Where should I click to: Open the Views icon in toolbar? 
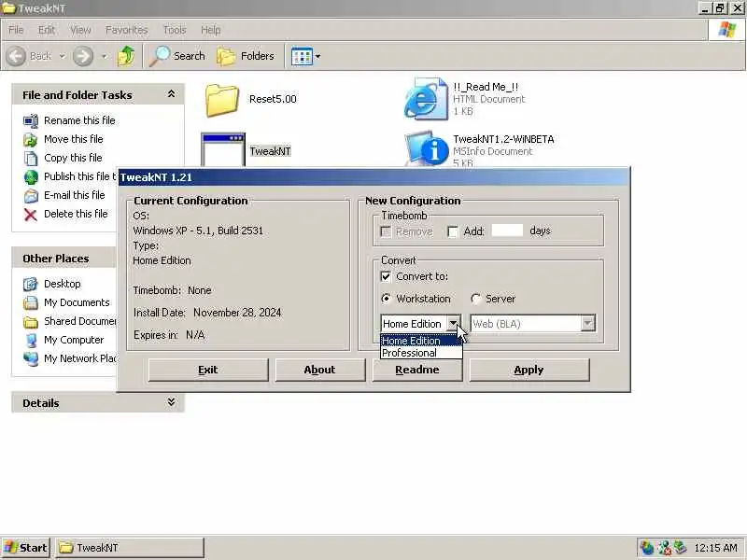(x=302, y=56)
